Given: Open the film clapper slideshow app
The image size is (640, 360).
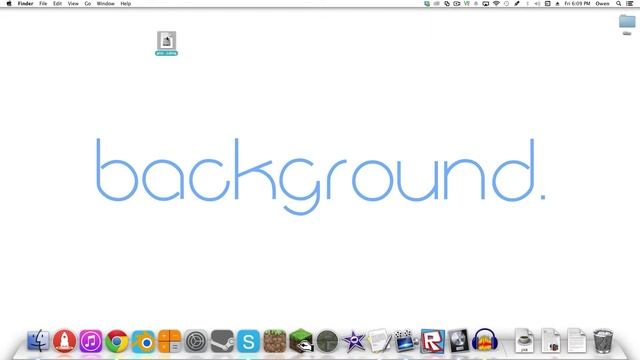Looking at the screenshot, I should [x=406, y=341].
